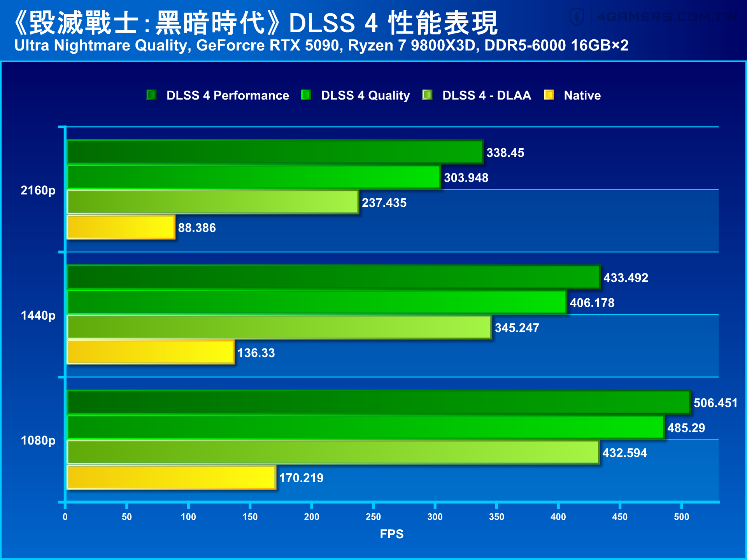Click the FPS axis title

click(392, 534)
